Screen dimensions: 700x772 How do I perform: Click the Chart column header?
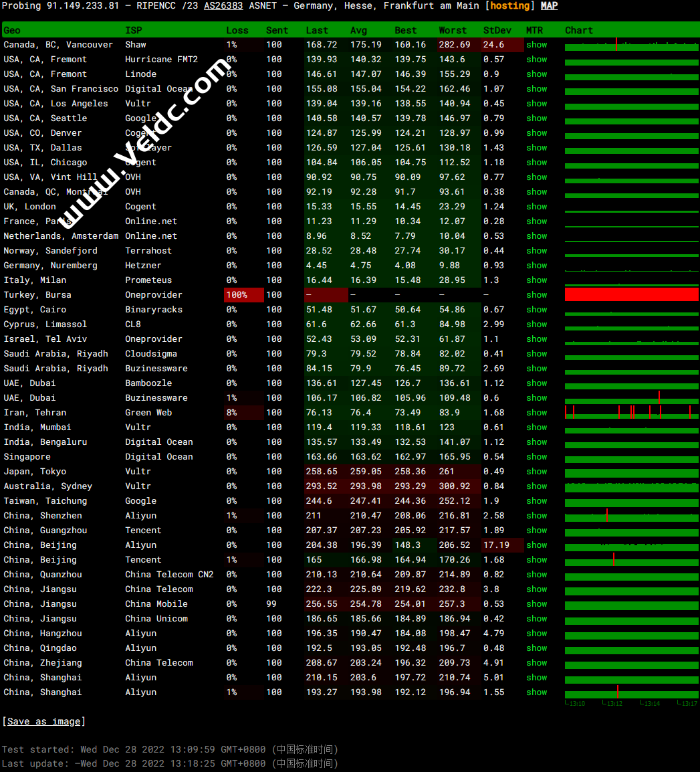579,31
